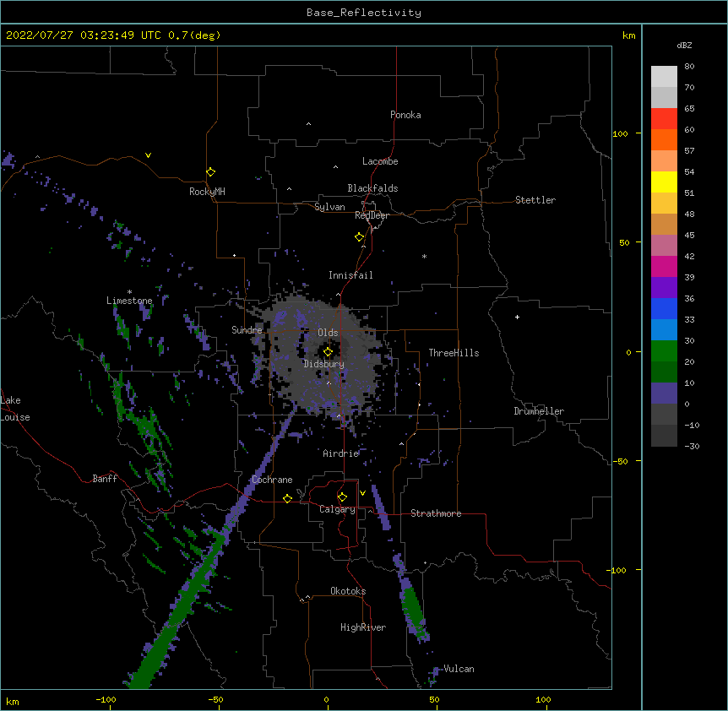Click the Okotoks town label
The width and height of the screenshot is (728, 711).
coord(348,591)
